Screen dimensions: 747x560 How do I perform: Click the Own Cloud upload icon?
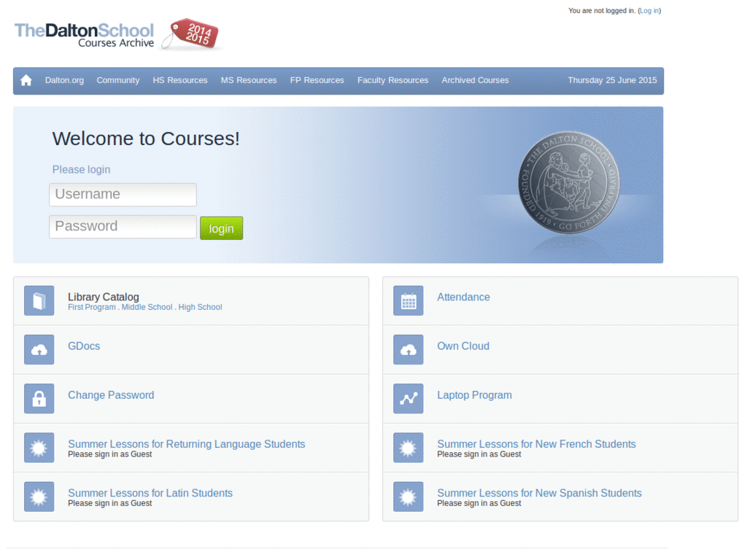click(409, 349)
